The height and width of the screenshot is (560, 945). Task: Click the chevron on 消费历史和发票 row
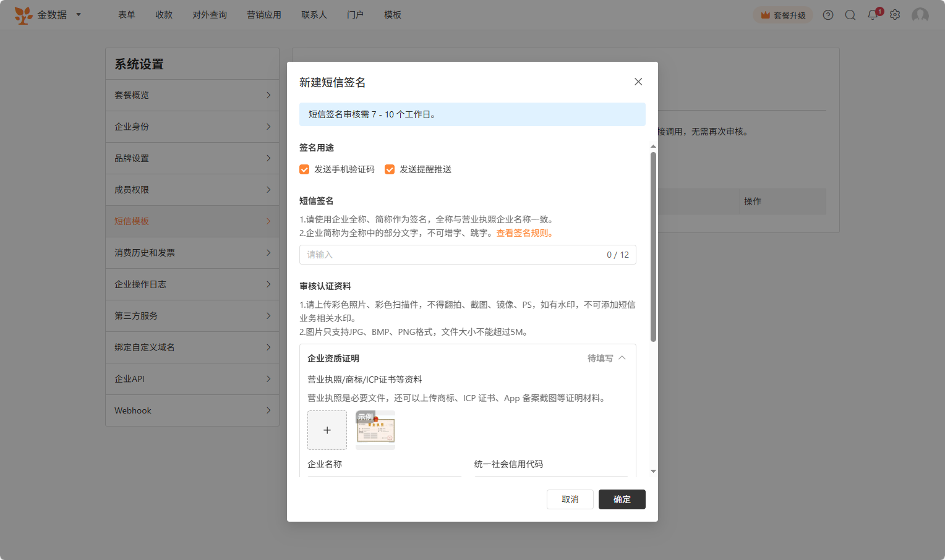pos(268,253)
